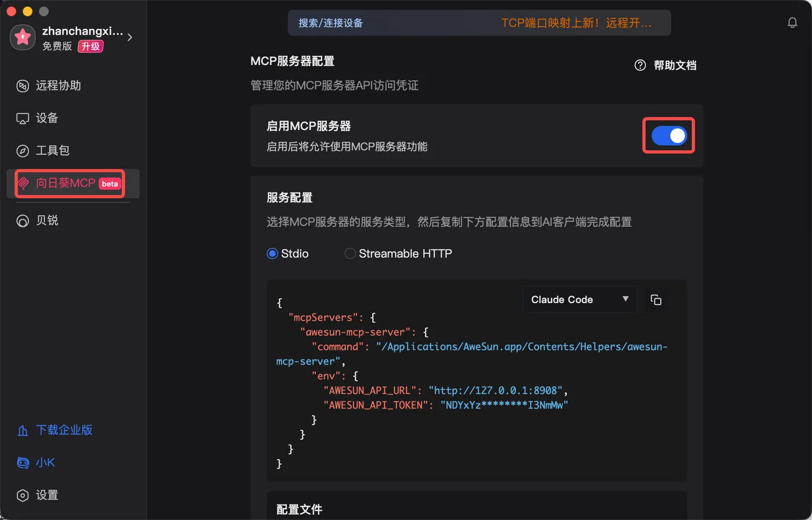Click the "awesun-mcp-server" key text
This screenshot has height=520, width=812.
point(356,332)
